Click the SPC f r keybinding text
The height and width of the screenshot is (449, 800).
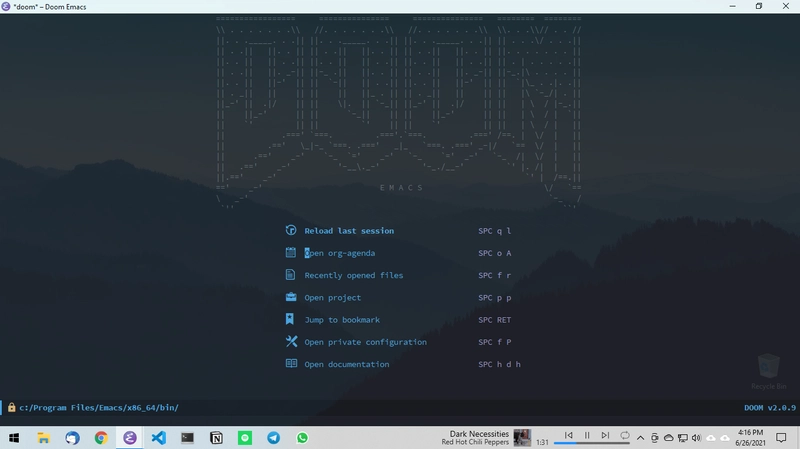(494, 275)
